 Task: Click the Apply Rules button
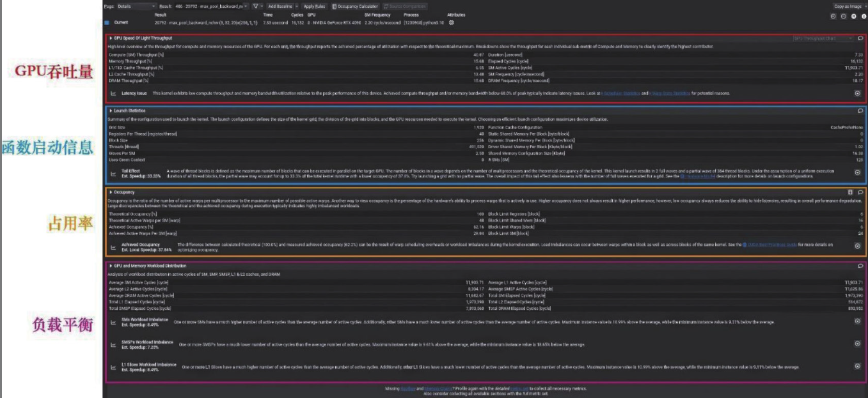point(314,6)
